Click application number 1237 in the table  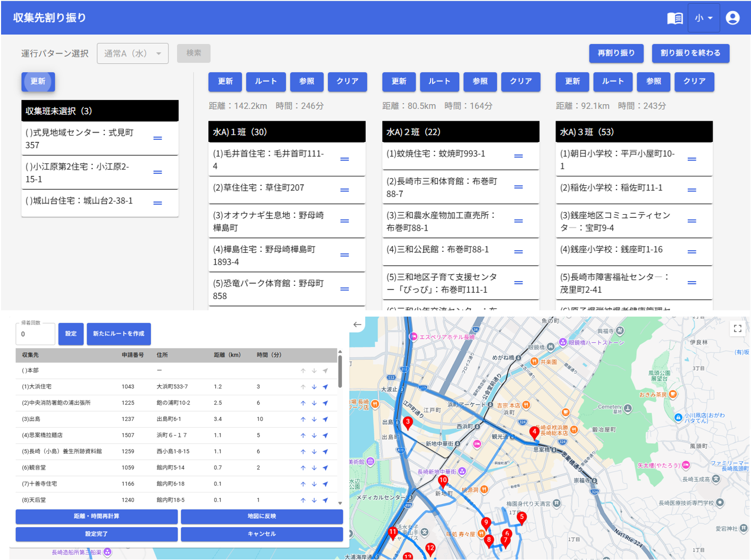tap(128, 419)
